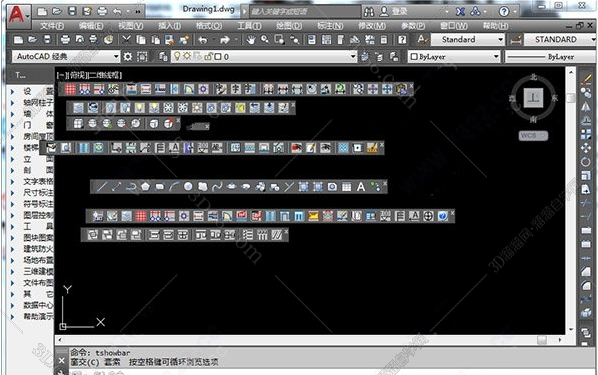Open the 文件(F) menu
The height and width of the screenshot is (375, 598).
click(x=52, y=26)
